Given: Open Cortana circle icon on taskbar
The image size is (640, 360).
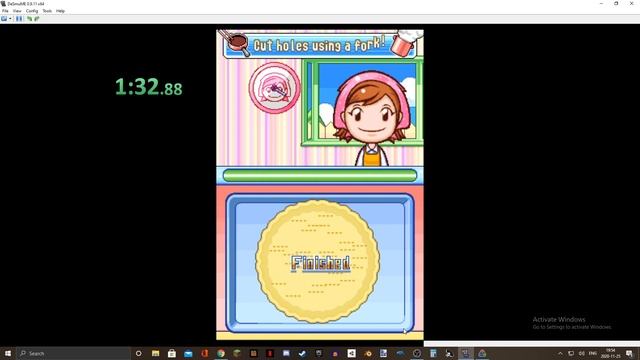Looking at the screenshot, I should click(139, 353).
